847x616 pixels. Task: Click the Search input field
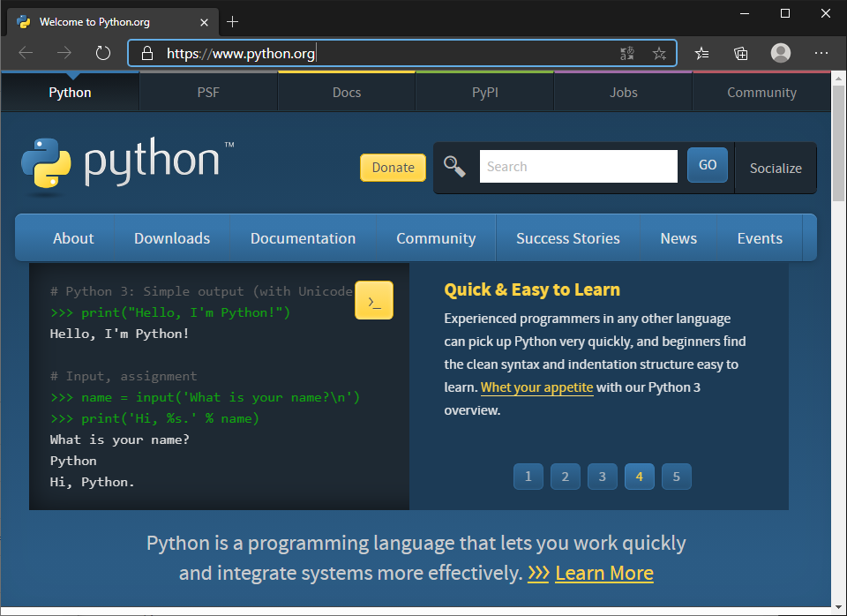tap(578, 167)
